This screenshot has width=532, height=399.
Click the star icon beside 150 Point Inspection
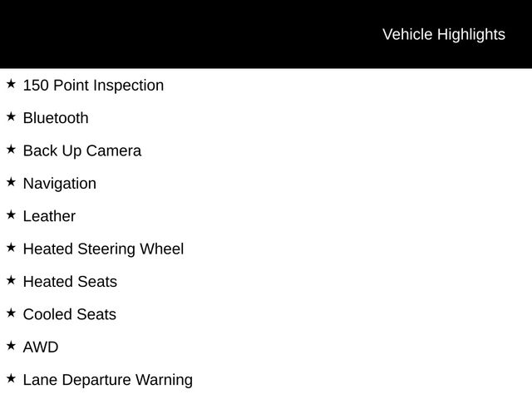point(11,84)
